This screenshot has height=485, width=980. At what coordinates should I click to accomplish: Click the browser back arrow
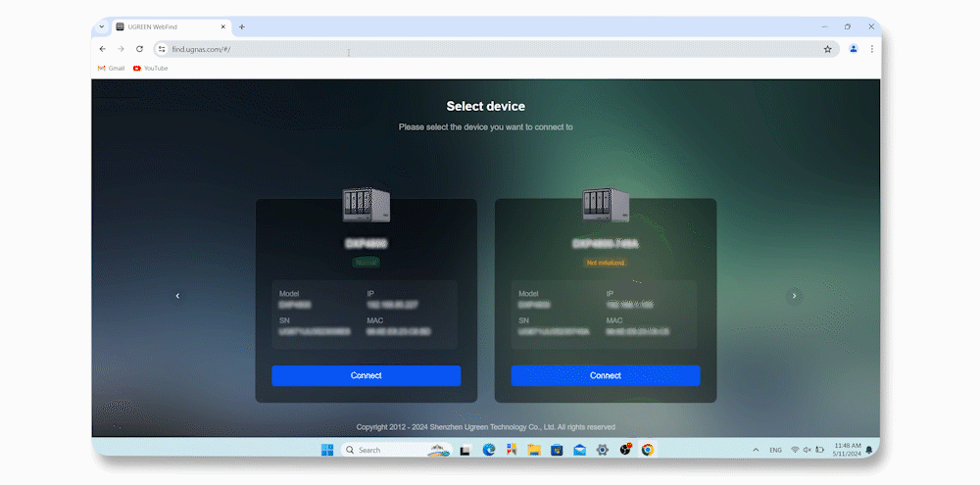103,49
